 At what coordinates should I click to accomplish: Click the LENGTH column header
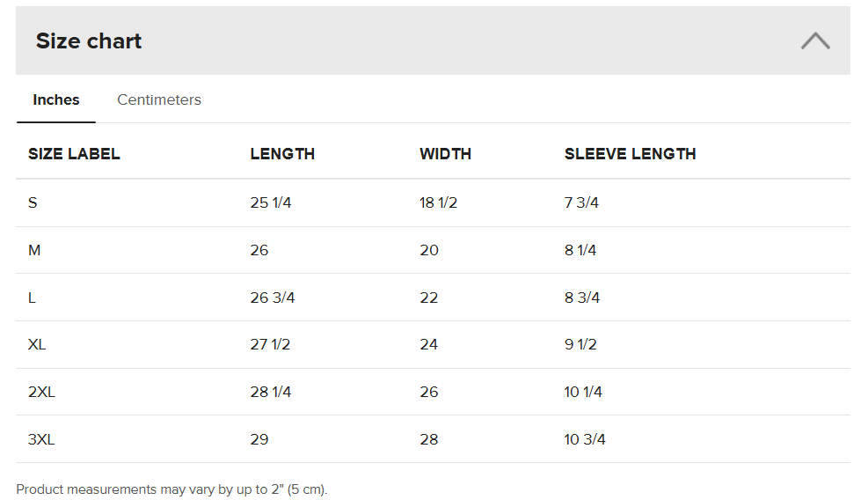pos(282,154)
